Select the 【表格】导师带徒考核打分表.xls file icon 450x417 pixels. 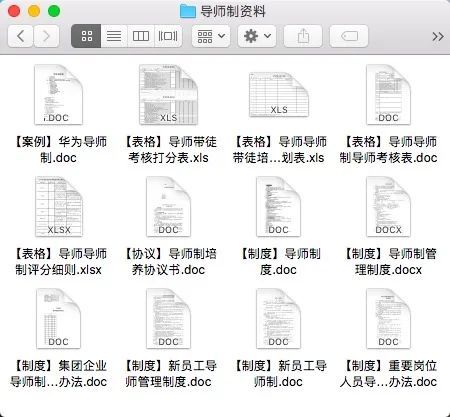168,95
